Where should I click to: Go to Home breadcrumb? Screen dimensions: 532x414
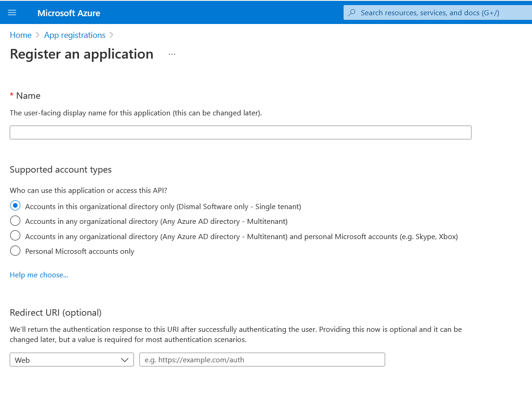click(x=21, y=35)
